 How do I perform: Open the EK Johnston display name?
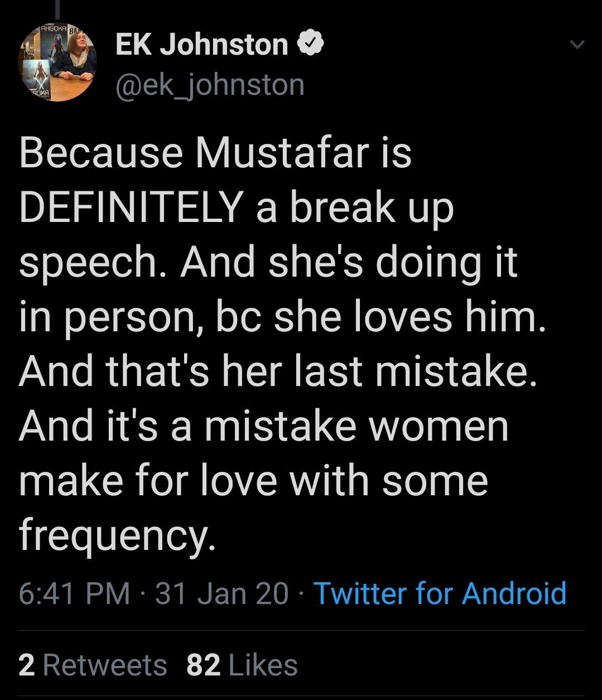pyautogui.click(x=201, y=45)
